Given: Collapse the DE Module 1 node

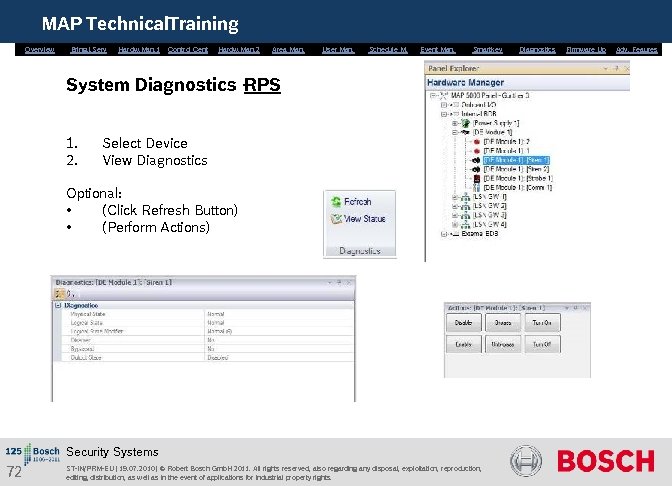Looking at the screenshot, I should pos(455,132).
